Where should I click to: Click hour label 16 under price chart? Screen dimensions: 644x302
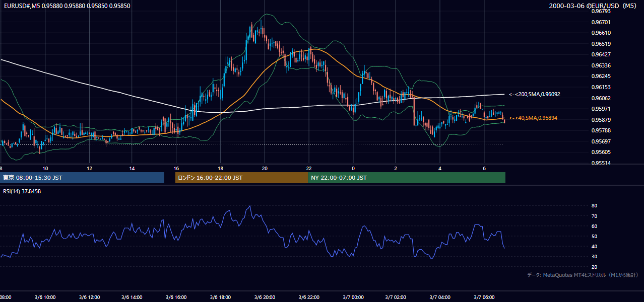[x=176, y=168]
